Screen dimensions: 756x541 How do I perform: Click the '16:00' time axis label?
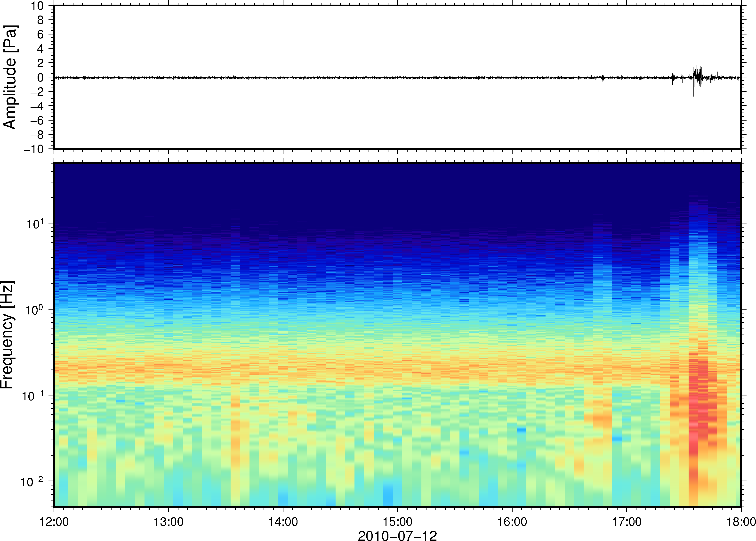(x=512, y=522)
